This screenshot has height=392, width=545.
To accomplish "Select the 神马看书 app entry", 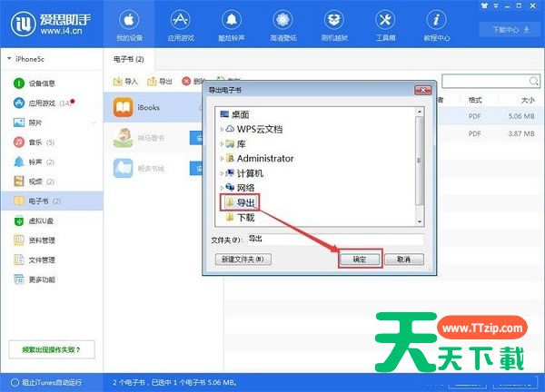I will click(x=153, y=138).
